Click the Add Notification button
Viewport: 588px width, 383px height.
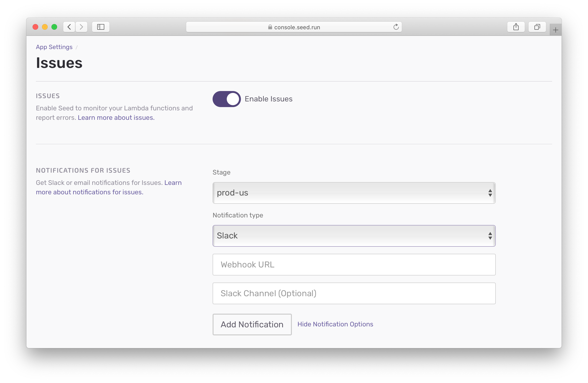[252, 325]
